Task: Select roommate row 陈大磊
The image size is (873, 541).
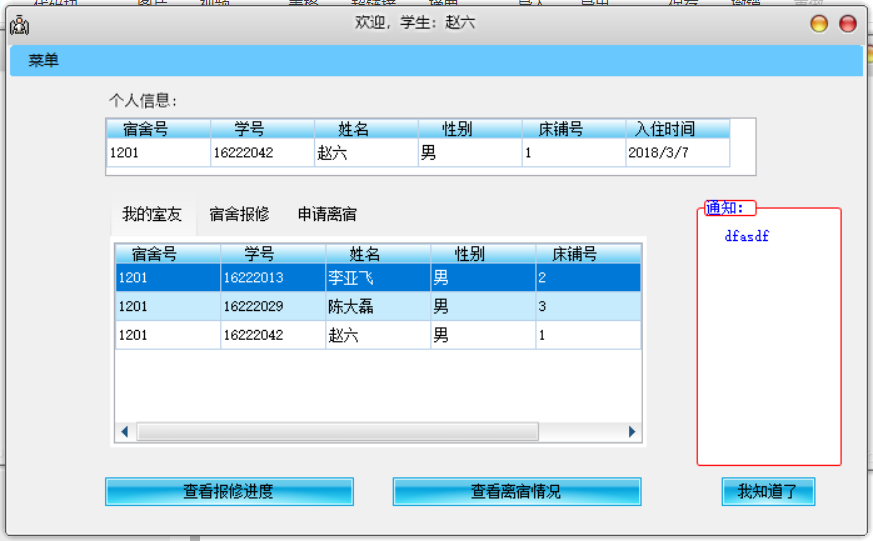Action: pos(378,306)
